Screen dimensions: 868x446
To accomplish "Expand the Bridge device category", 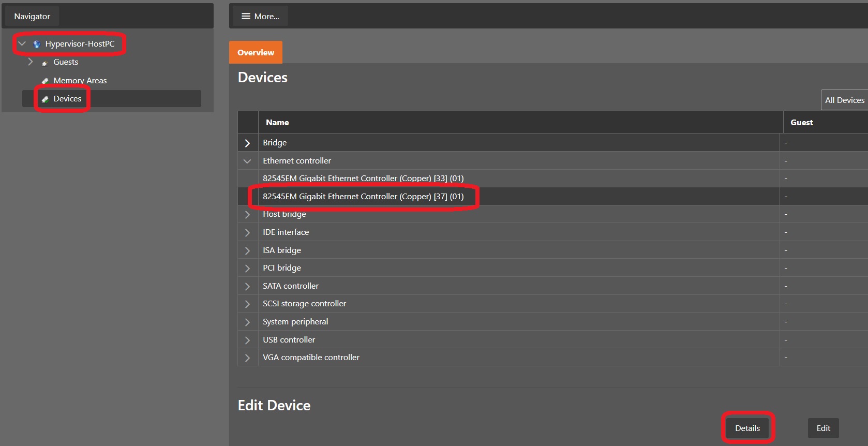I will click(247, 143).
